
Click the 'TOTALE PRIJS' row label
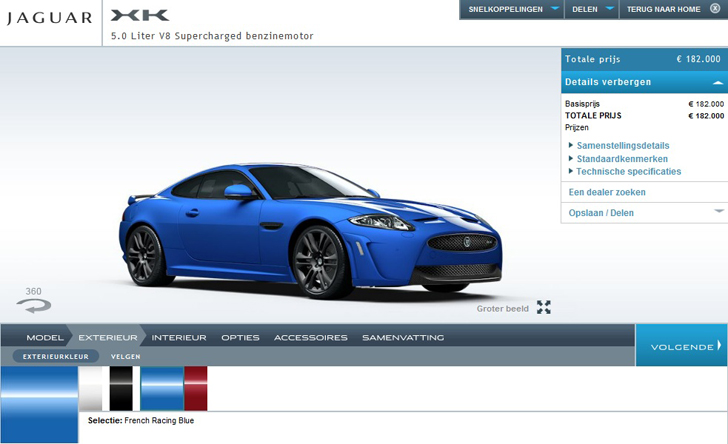coord(593,116)
